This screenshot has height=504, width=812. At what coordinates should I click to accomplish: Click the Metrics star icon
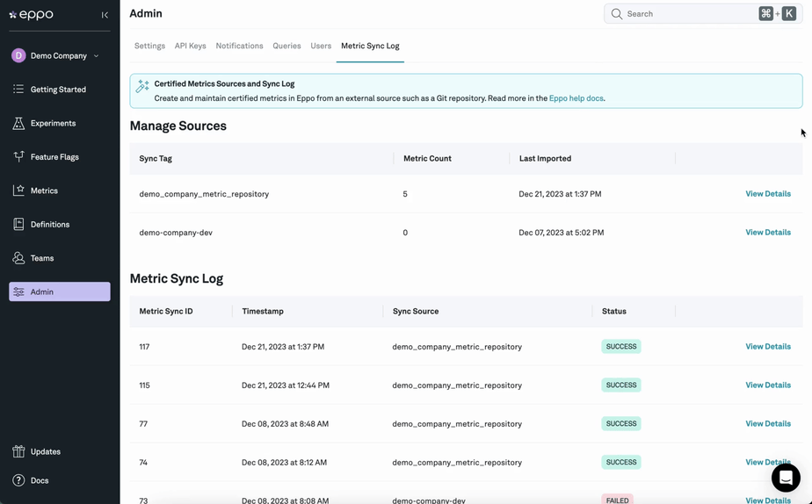18,191
